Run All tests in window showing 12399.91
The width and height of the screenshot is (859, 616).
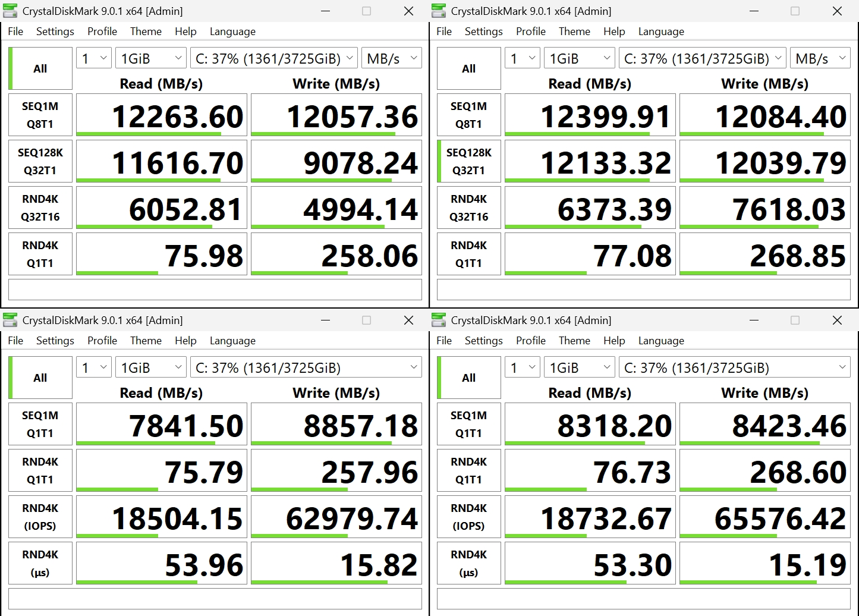click(469, 68)
